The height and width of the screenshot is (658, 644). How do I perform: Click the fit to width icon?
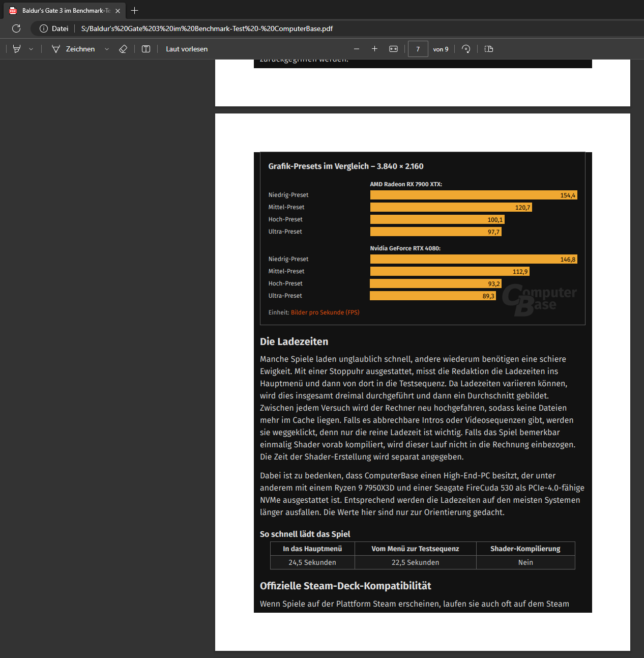[393, 49]
